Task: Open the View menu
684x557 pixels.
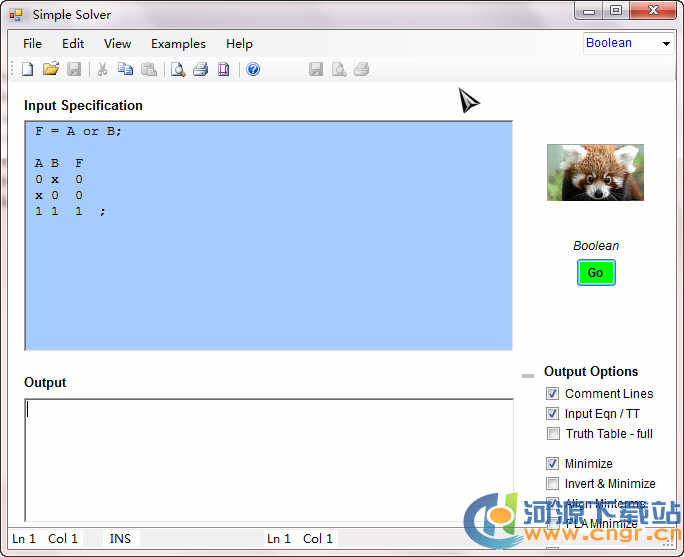Action: (117, 44)
